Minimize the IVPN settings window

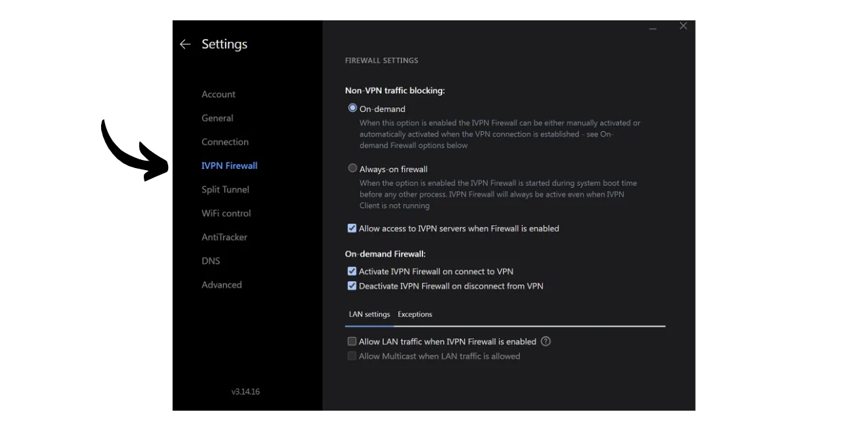click(x=652, y=27)
